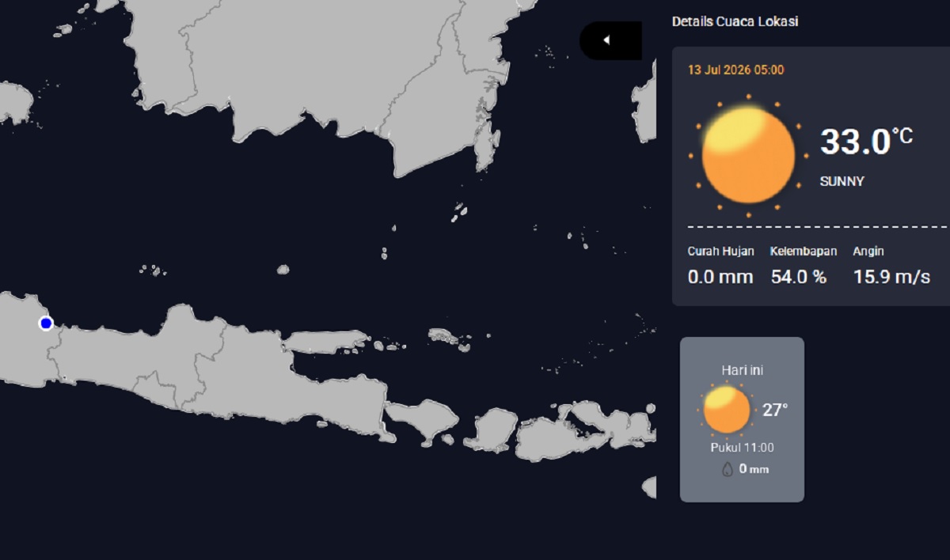Click the Curah Hujan label
Screen dimensions: 950x560
(x=720, y=252)
